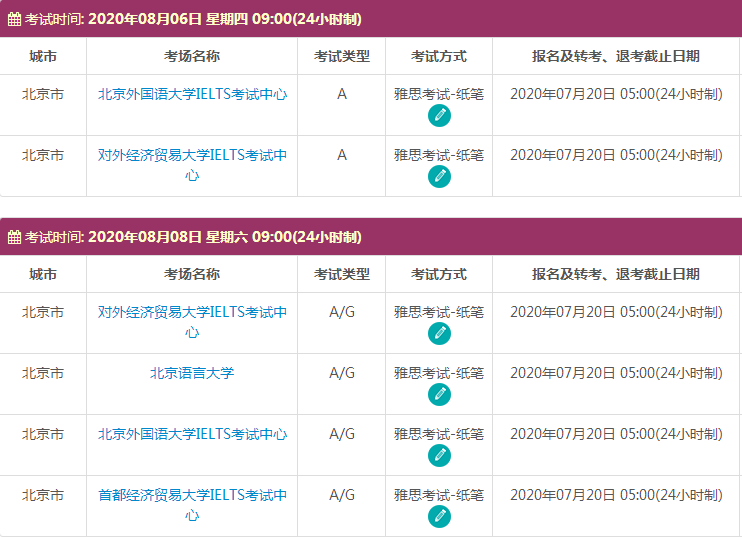Click A/G cell in 首都经济贸易大学 row
742x537 pixels.
[x=342, y=495]
